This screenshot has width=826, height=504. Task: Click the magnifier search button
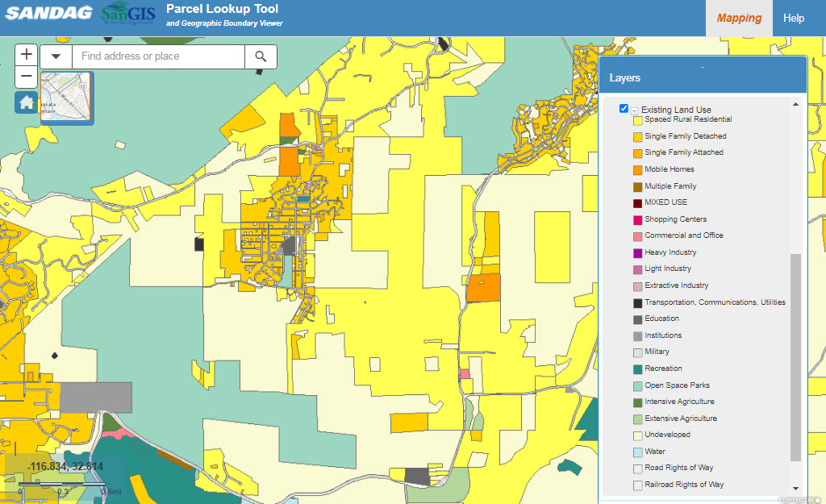coord(261,56)
